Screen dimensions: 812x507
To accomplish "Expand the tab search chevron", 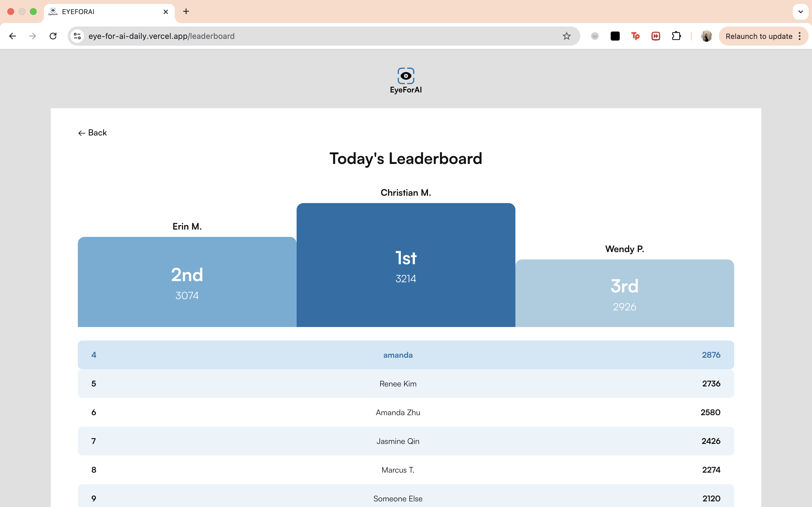I will coord(801,12).
